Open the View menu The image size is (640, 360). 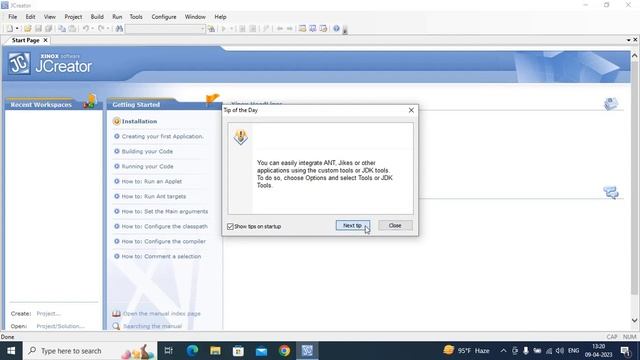coord(49,17)
